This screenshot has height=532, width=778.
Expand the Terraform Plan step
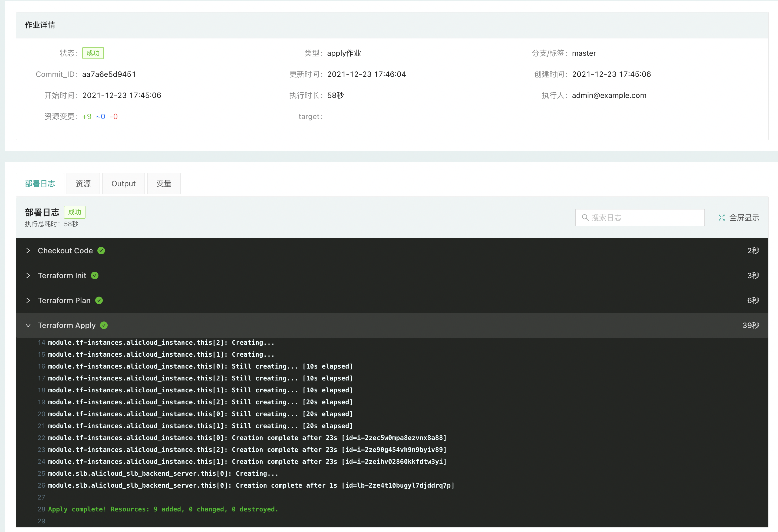[x=28, y=300]
